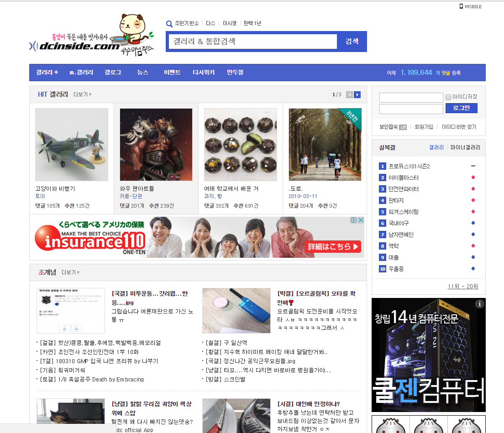Click the MOBILE phone icon
Image resolution: width=504 pixels, height=433 pixels.
461,6
